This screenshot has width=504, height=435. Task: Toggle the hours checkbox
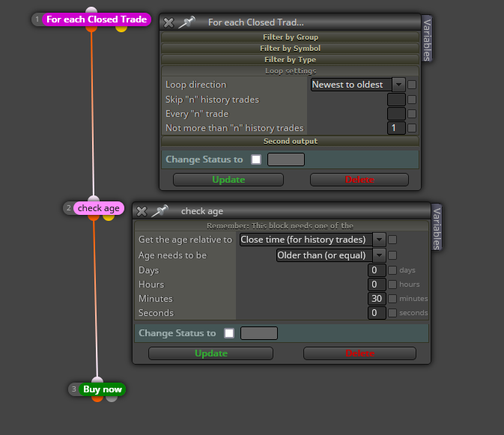pos(392,285)
